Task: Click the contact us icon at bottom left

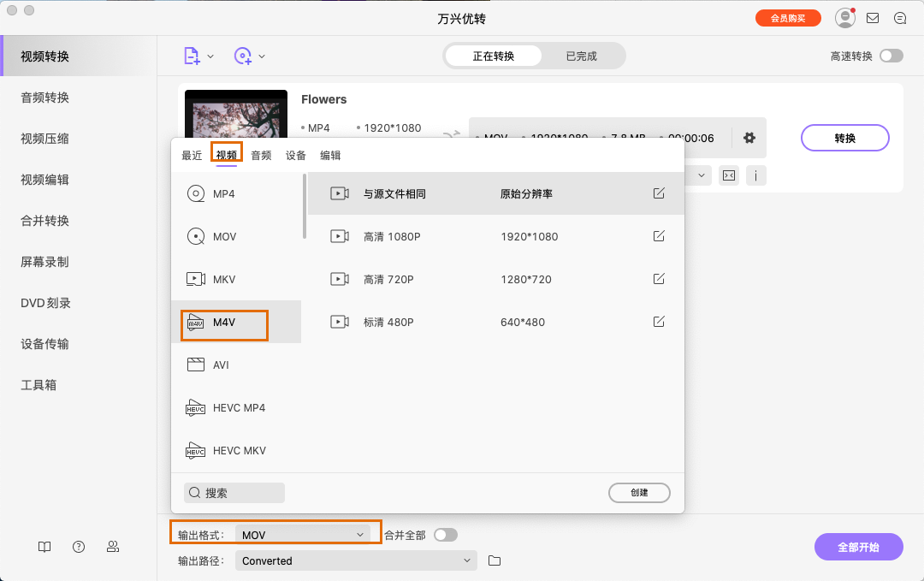Action: coord(112,547)
